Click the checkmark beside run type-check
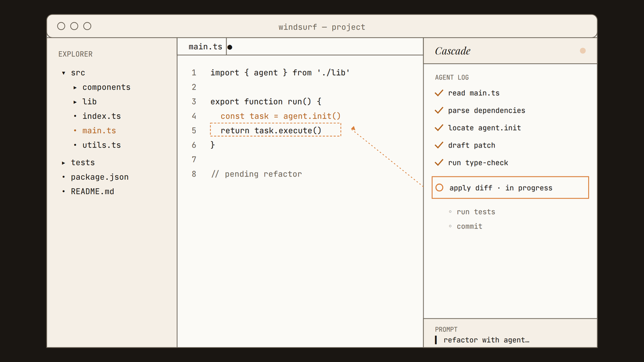This screenshot has width=644, height=362. [438, 163]
